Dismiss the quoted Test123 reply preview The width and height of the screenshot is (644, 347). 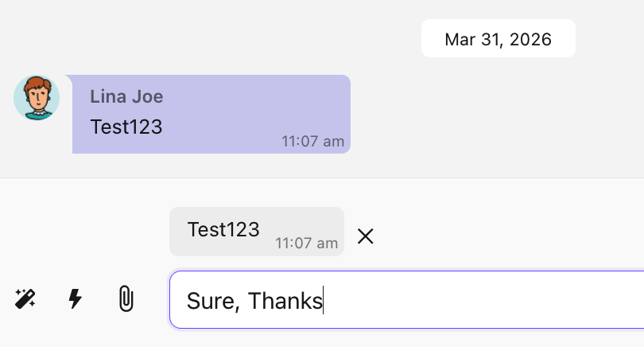[366, 236]
